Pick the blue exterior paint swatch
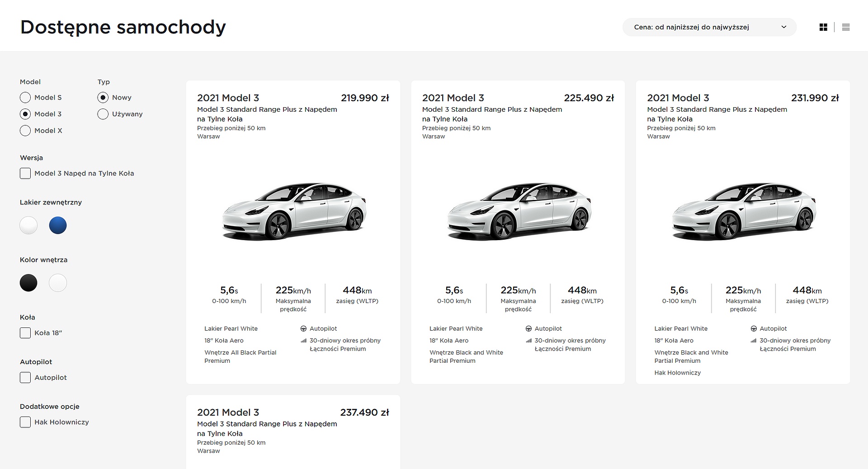The width and height of the screenshot is (868, 469). (x=58, y=225)
